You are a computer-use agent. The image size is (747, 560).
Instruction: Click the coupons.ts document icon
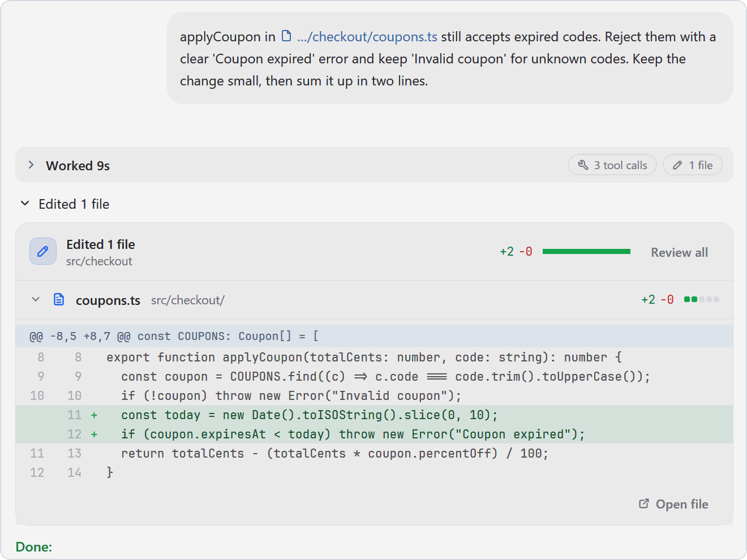click(x=59, y=300)
